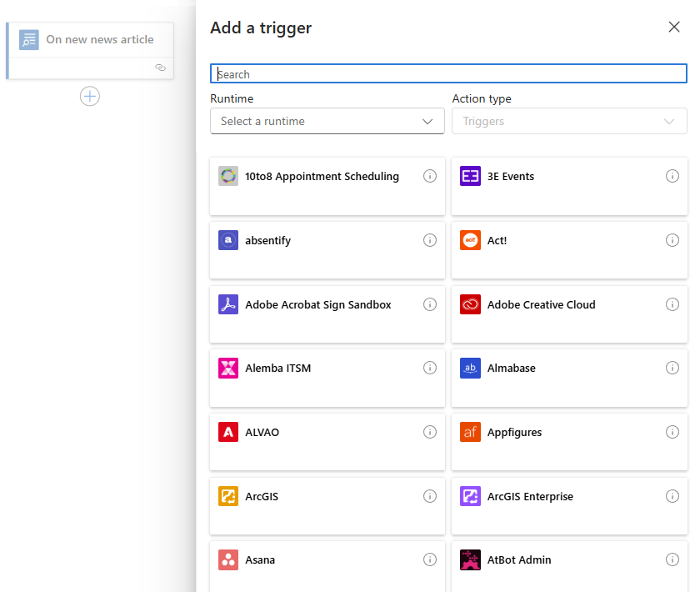The image size is (700, 592).
Task: Close the Add a trigger panel
Action: 674,27
